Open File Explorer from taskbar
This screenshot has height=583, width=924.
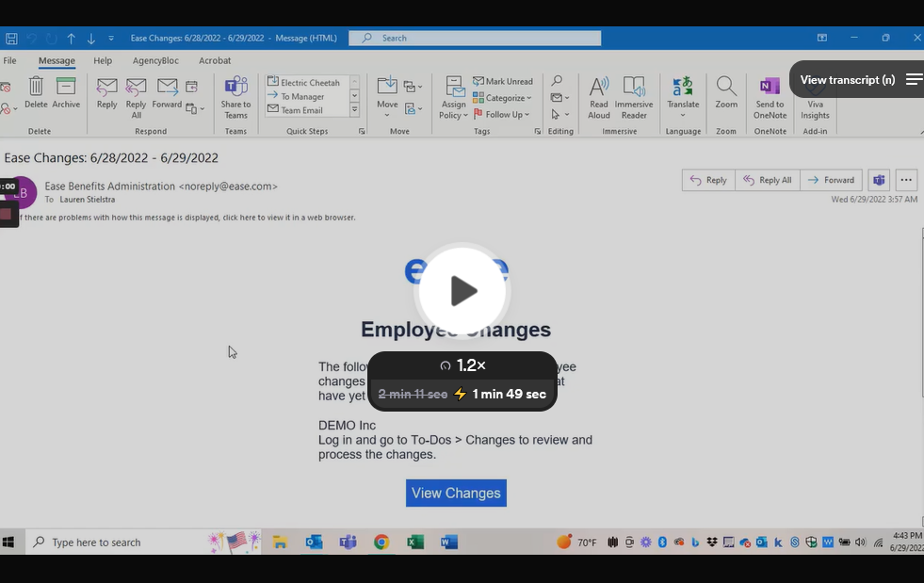coord(280,542)
